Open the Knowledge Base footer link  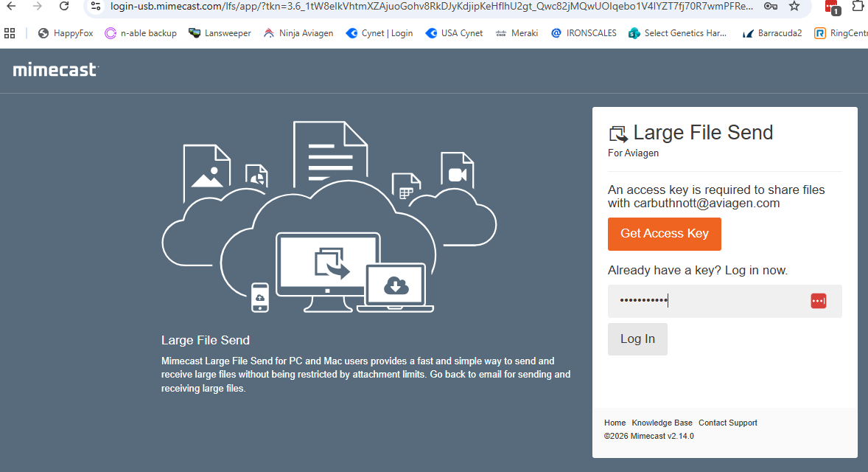(662, 423)
